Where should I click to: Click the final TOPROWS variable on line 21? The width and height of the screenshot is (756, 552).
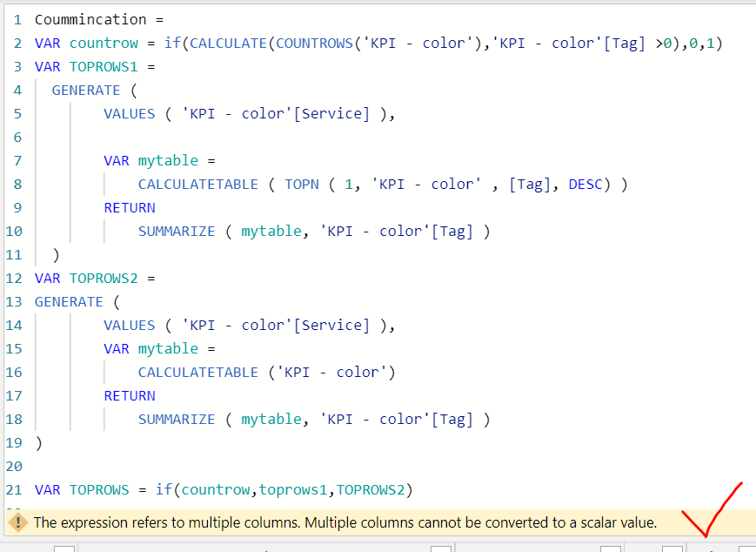[99, 490]
